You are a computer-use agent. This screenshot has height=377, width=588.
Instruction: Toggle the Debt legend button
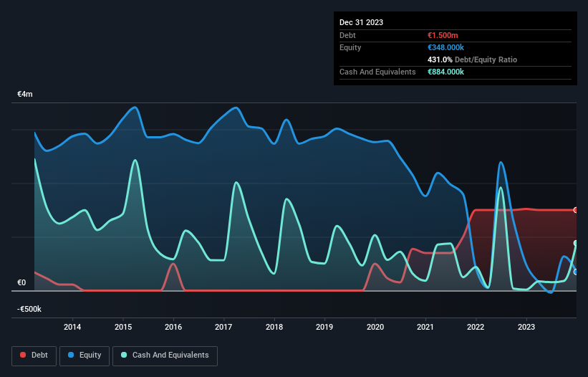tap(34, 355)
